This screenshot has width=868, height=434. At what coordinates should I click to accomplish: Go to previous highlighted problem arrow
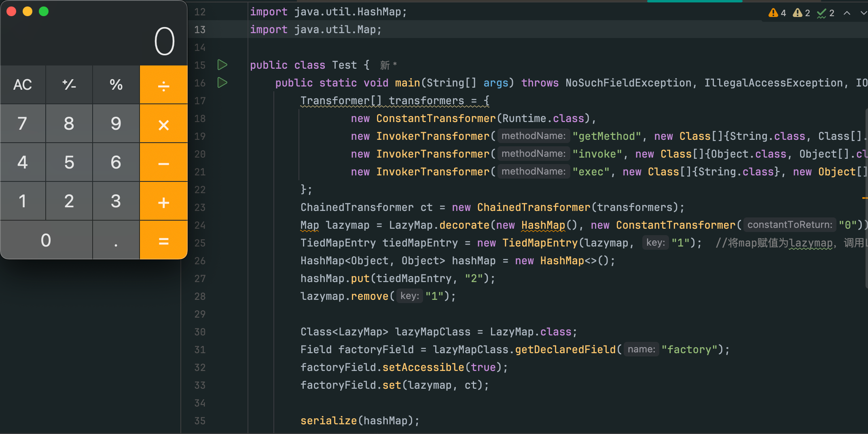(x=847, y=13)
